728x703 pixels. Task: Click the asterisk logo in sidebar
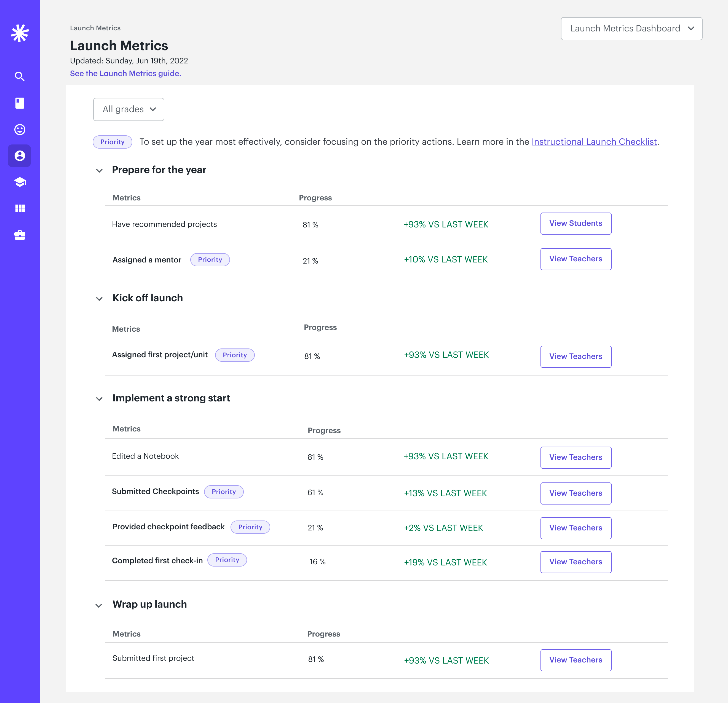20,33
